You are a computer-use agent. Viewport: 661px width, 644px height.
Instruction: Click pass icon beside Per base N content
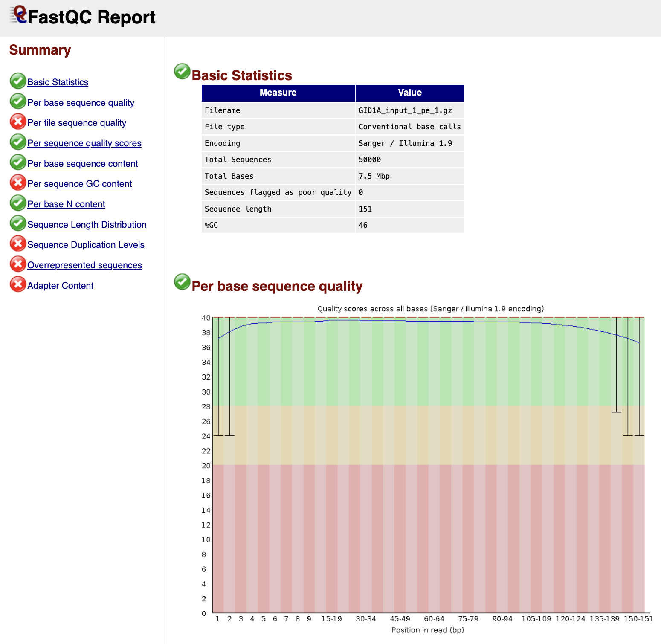[x=18, y=203]
